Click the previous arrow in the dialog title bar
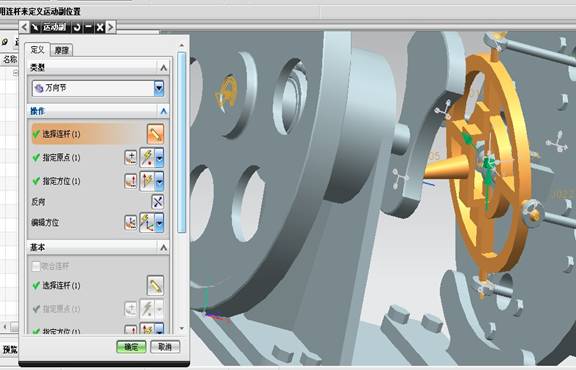The height and width of the screenshot is (370, 576). [x=24, y=27]
